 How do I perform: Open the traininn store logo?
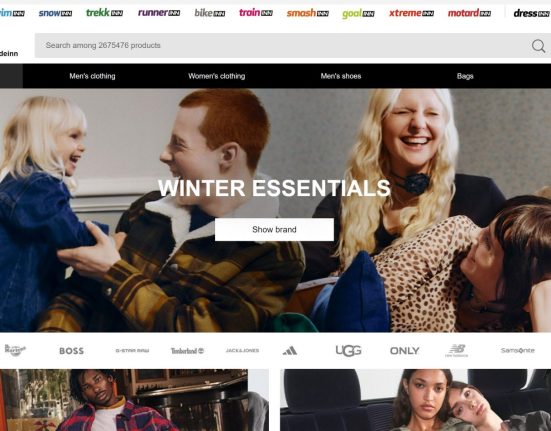[x=256, y=13]
